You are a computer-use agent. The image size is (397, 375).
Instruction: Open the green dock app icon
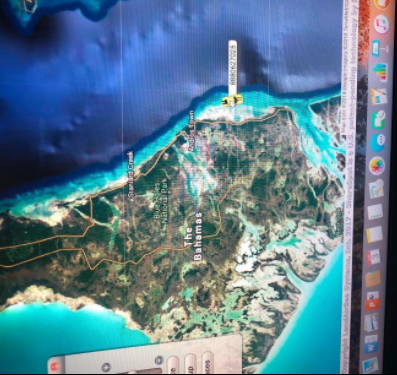tap(379, 119)
